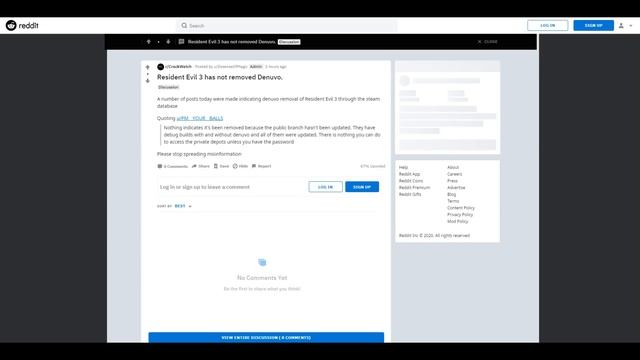Click the View Entire Discussion button

[x=266, y=338]
